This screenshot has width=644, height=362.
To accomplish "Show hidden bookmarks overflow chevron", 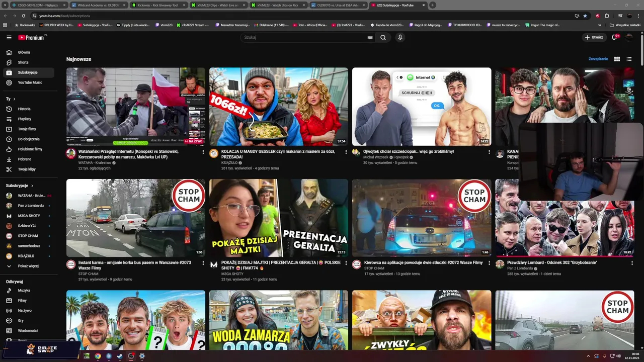I will point(599,25).
